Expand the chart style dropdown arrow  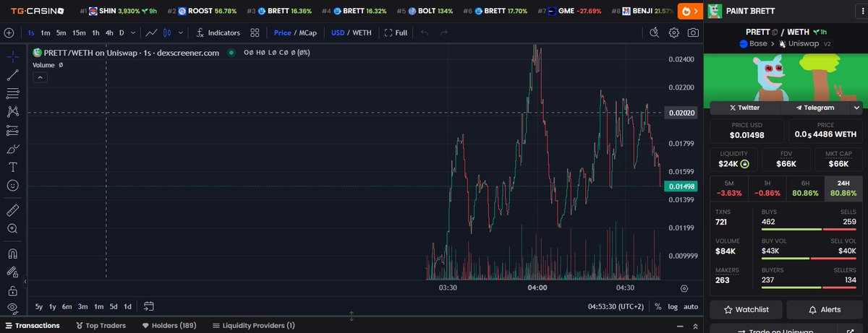[x=180, y=33]
